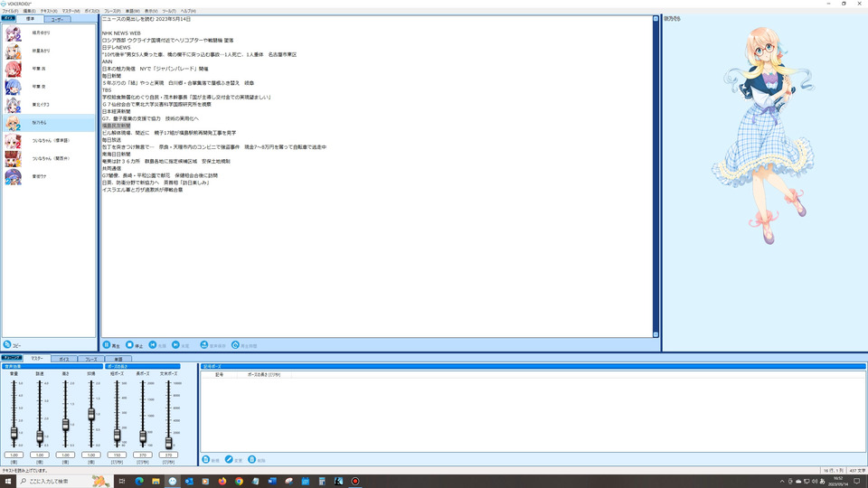Select the 結月ゆかり voice preset

[49, 33]
